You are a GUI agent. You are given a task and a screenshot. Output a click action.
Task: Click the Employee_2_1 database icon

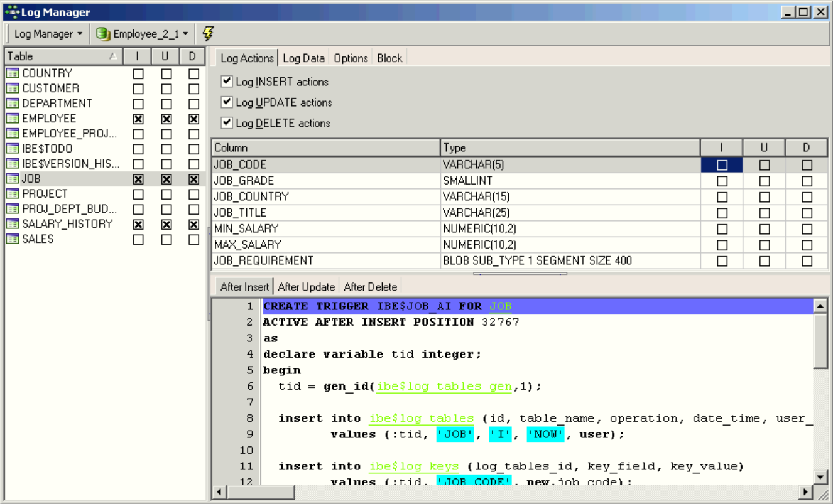click(103, 34)
